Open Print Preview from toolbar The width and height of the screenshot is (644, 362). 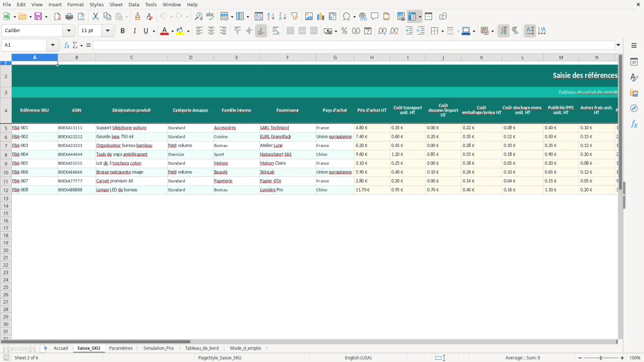(x=80, y=17)
